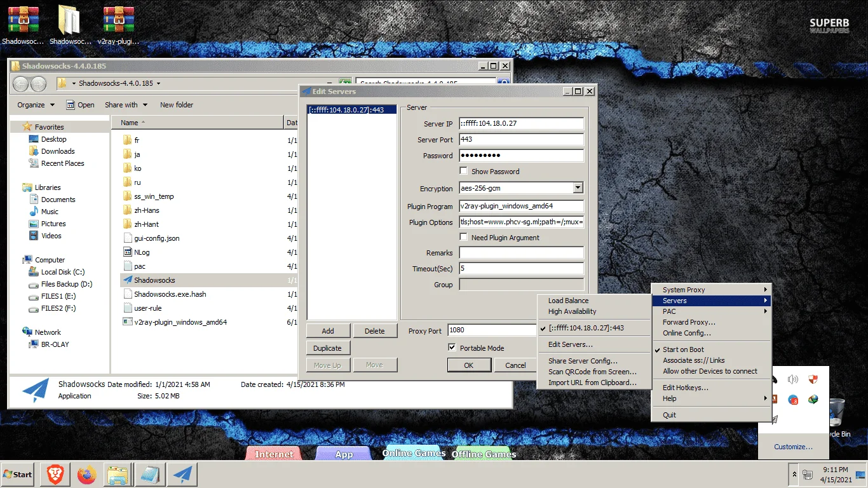
Task: Select the Shadowsocks application file
Action: coord(154,280)
